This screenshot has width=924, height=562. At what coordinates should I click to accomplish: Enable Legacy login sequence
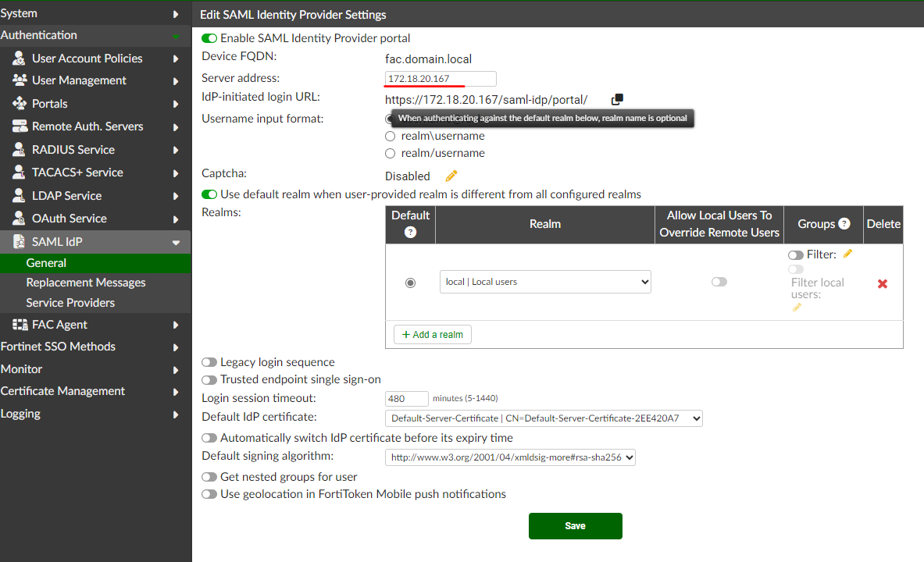tap(209, 361)
